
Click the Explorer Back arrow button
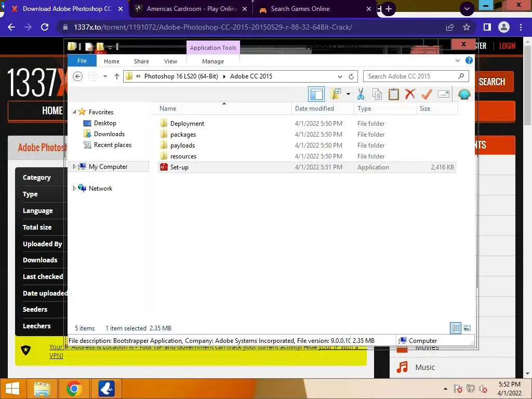[x=78, y=76]
